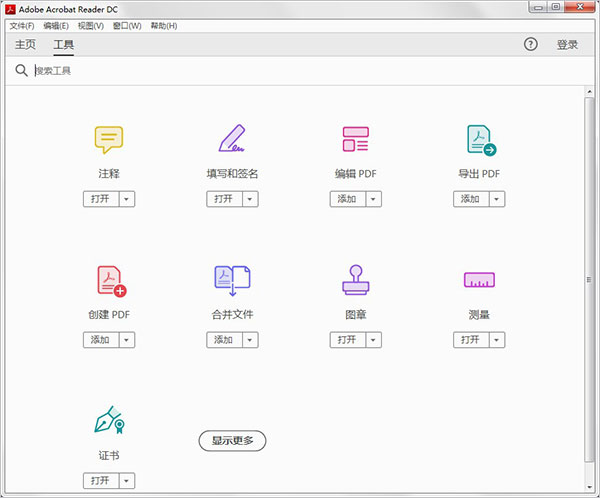Viewport: 600px width, 498px height.
Task: Open the dropdown arrow under 测量
Action: [497, 340]
